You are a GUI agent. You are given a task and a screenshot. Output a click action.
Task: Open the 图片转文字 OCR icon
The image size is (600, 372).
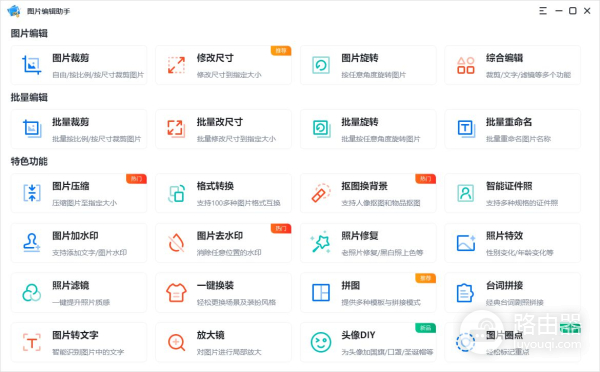[32, 342]
